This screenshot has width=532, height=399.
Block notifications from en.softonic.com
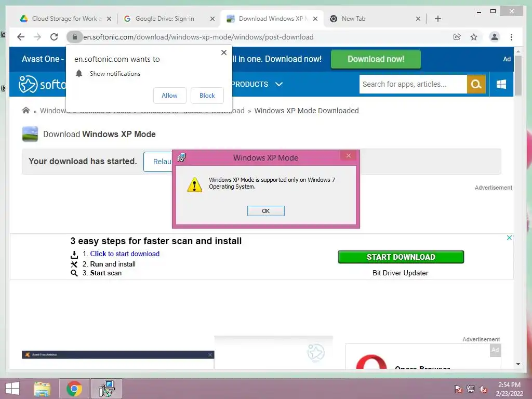click(207, 96)
